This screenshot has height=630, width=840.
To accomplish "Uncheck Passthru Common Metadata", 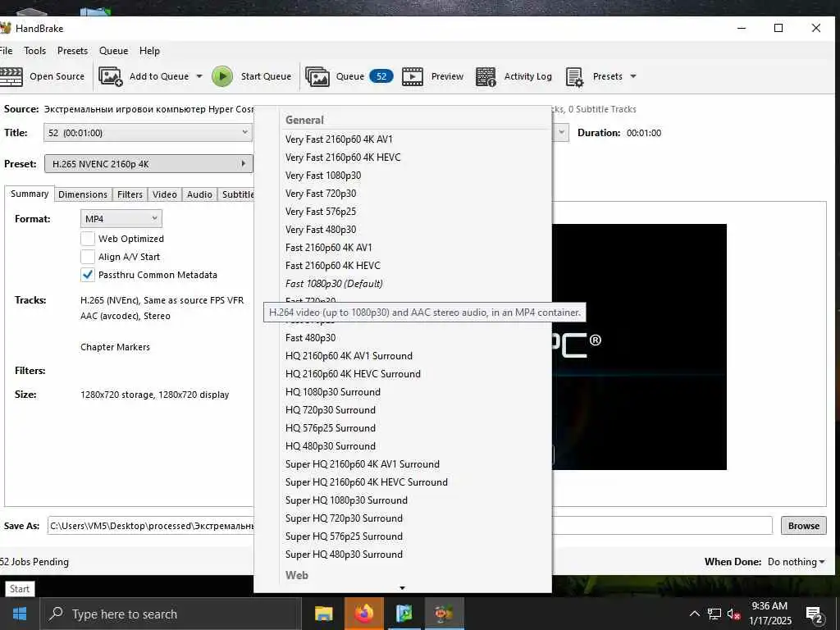I will click(x=87, y=275).
